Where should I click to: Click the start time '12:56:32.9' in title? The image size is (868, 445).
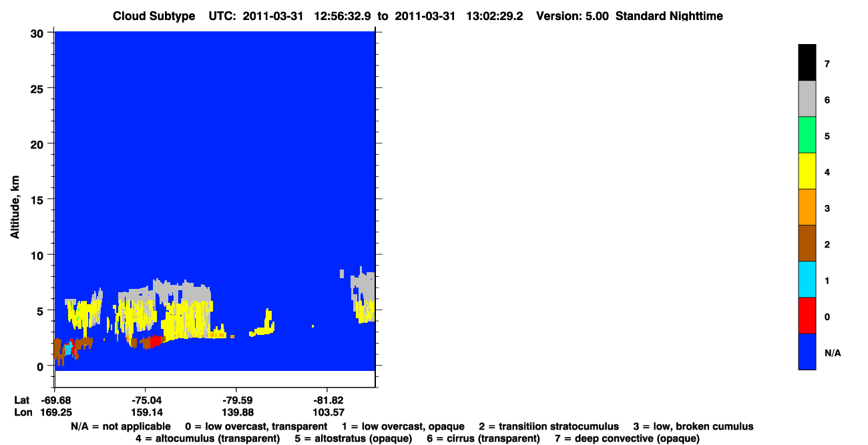click(x=343, y=16)
